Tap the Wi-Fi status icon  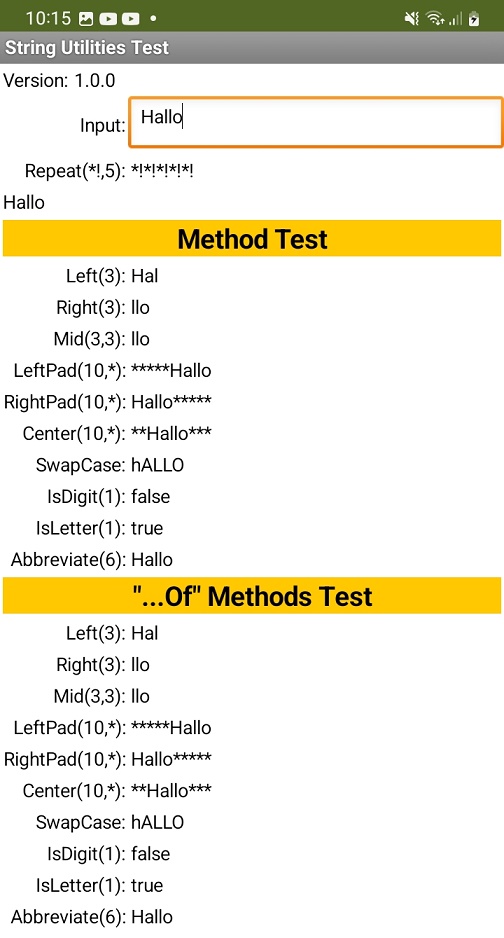point(435,19)
